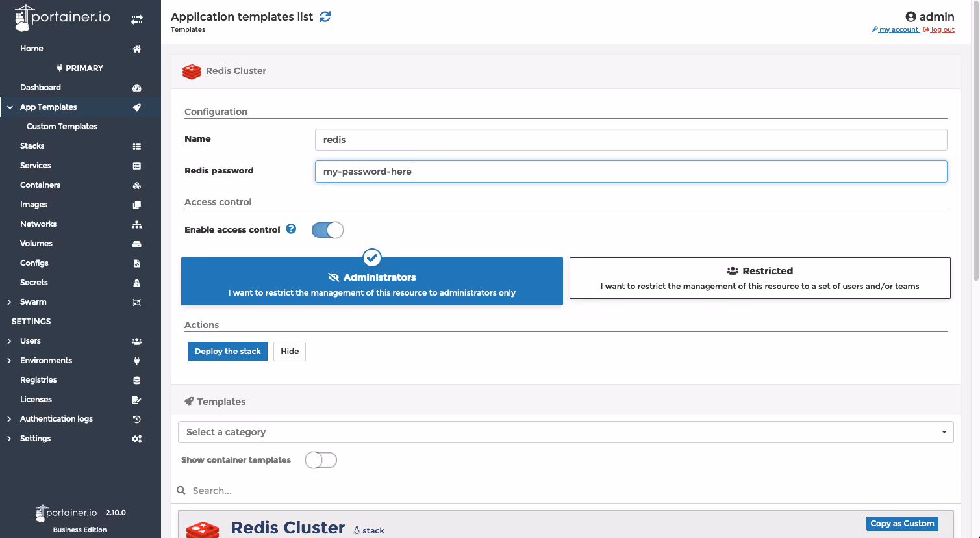Click the sidebar collapse arrows icon
Image resolution: width=980 pixels, height=538 pixels.
point(137,20)
